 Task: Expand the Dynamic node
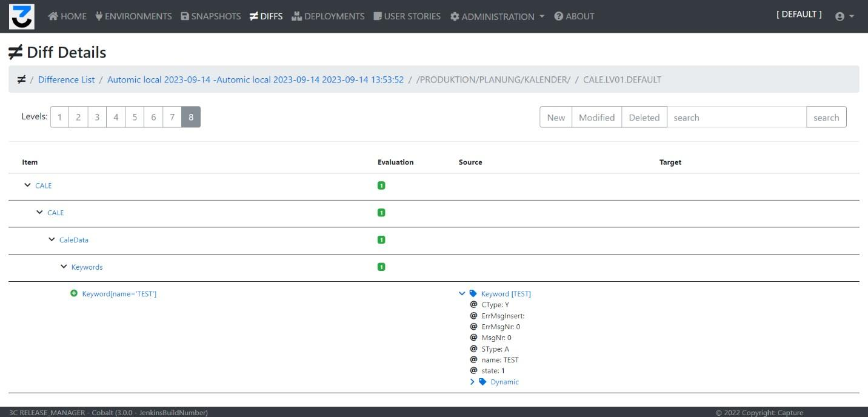point(472,382)
